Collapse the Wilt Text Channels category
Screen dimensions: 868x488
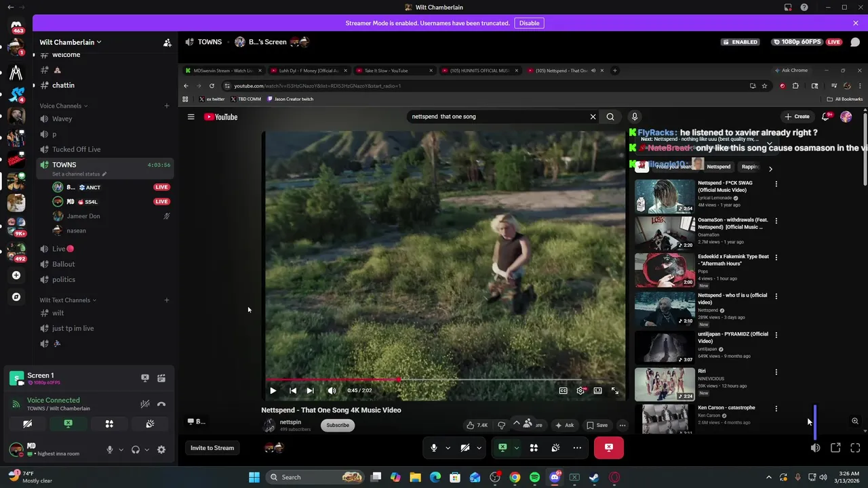68,300
